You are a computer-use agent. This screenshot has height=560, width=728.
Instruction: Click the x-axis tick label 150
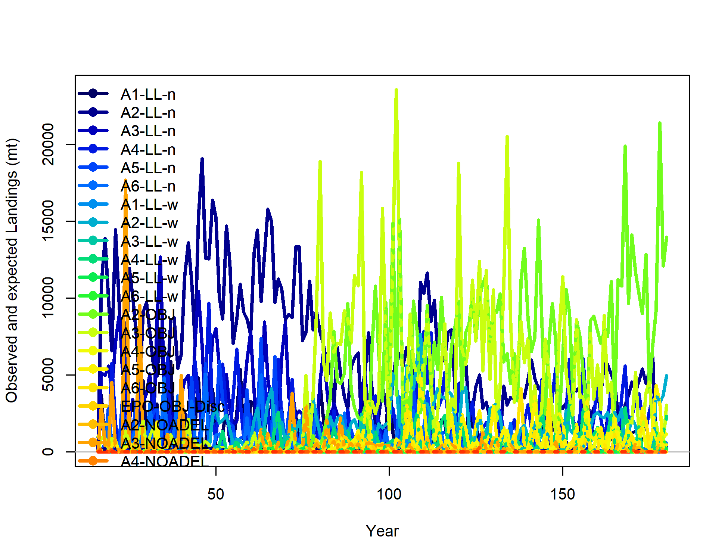(x=563, y=494)
